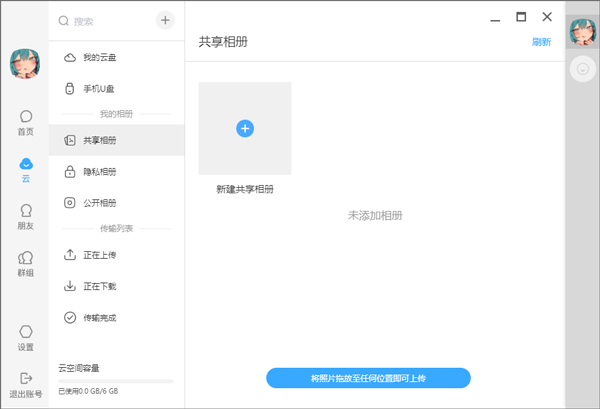Click the lock icon beside 隐私相册
This screenshot has width=600, height=409.
(70, 171)
